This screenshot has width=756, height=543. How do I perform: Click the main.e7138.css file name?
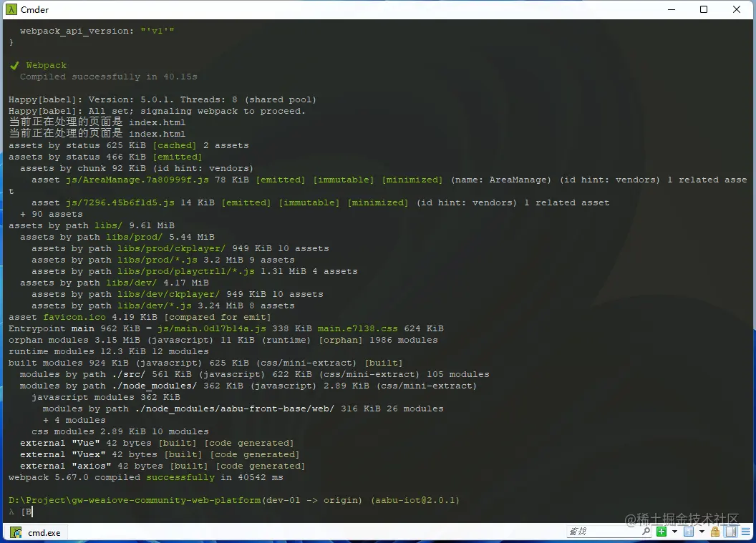[x=357, y=328]
